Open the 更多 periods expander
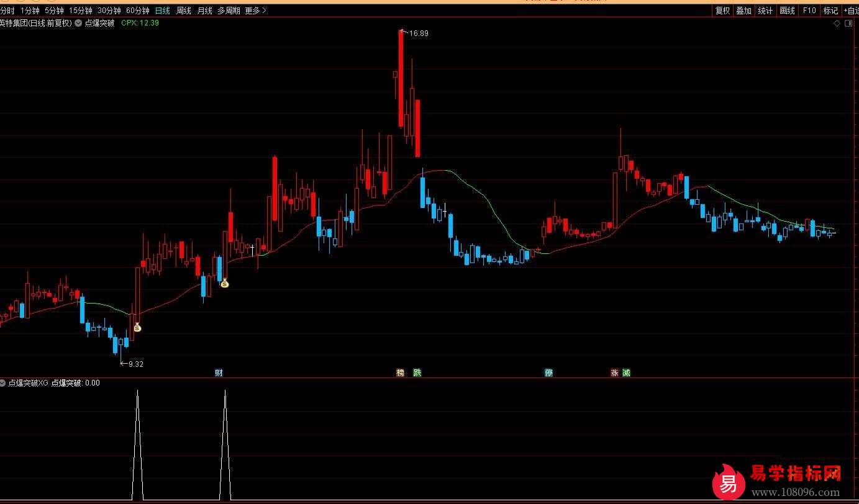 click(x=255, y=11)
